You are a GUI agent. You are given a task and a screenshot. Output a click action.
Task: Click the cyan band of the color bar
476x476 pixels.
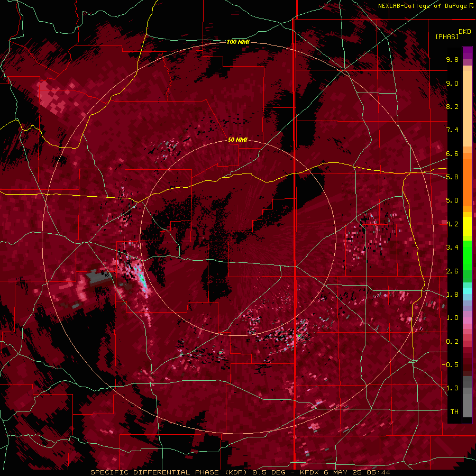pos(467,291)
